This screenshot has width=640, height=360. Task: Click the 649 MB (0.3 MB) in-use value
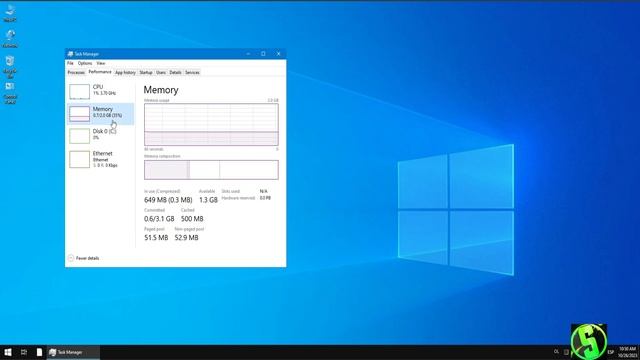coord(168,200)
